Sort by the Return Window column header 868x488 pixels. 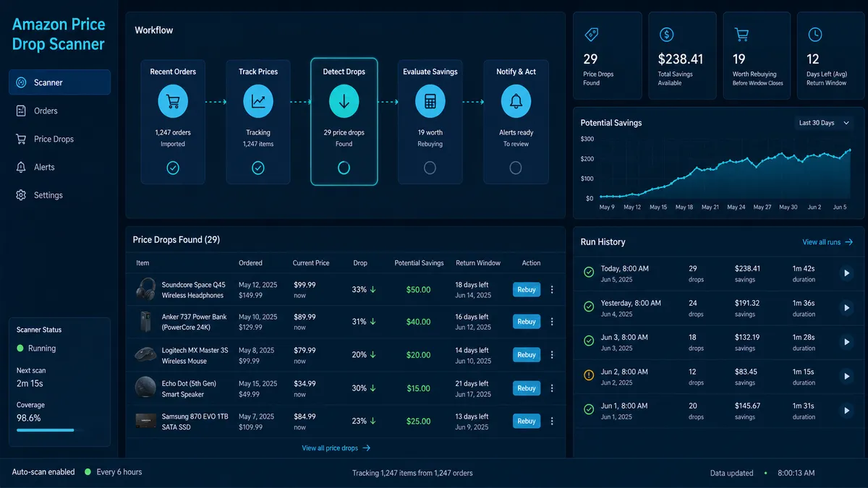pyautogui.click(x=478, y=263)
